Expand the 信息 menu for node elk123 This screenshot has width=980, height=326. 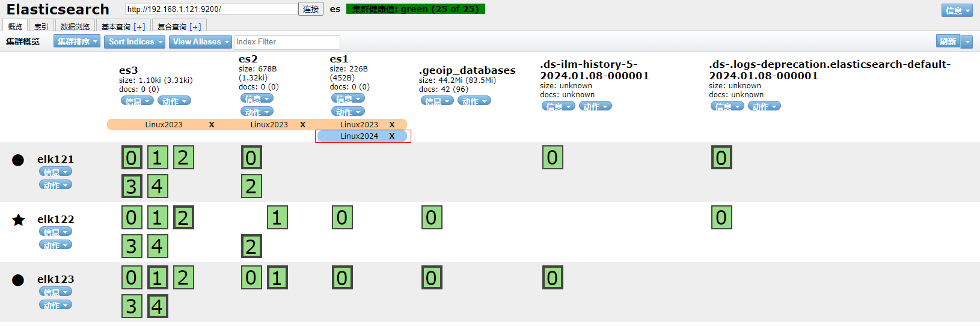(x=55, y=292)
